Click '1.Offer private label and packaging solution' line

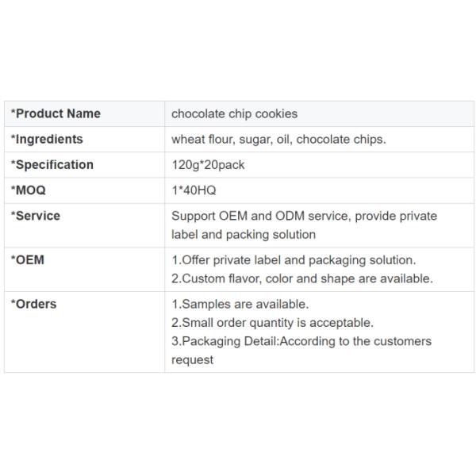tap(294, 260)
